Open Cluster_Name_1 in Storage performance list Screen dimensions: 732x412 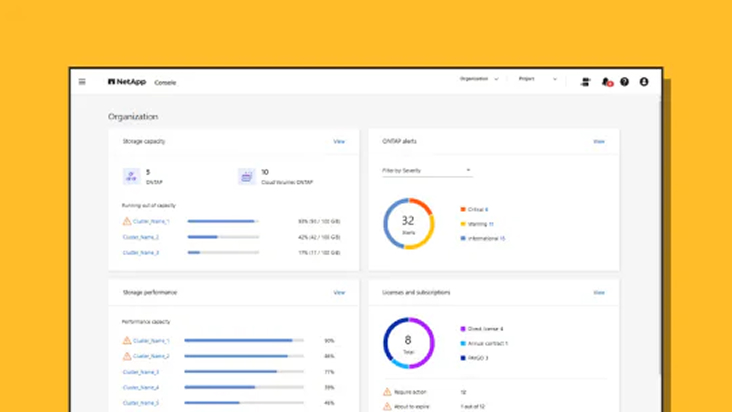pyautogui.click(x=151, y=341)
